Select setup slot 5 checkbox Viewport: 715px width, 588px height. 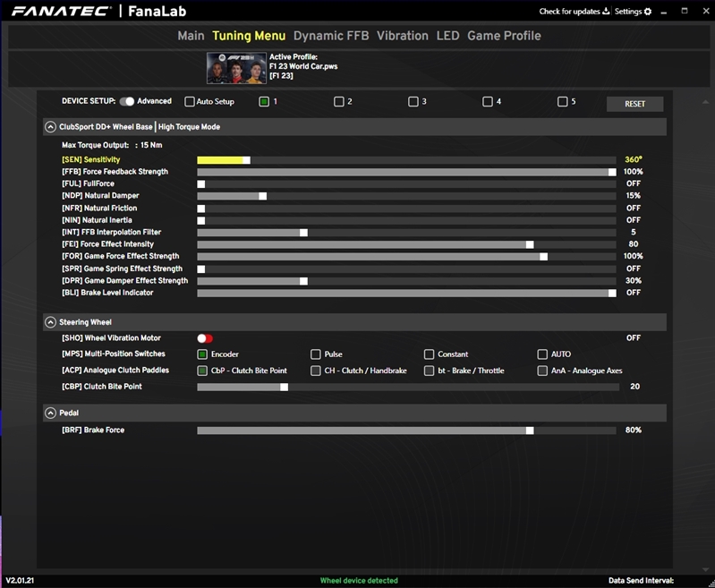(562, 102)
